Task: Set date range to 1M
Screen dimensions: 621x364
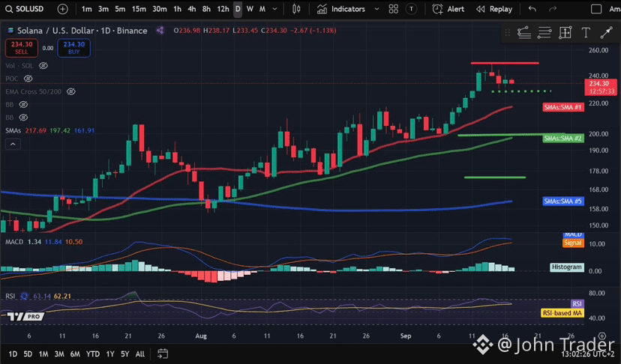Action: (43, 354)
